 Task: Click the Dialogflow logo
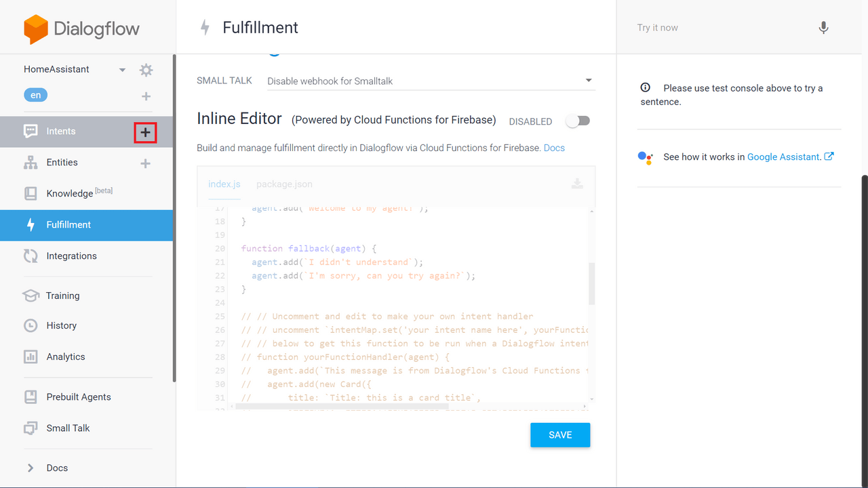(81, 29)
